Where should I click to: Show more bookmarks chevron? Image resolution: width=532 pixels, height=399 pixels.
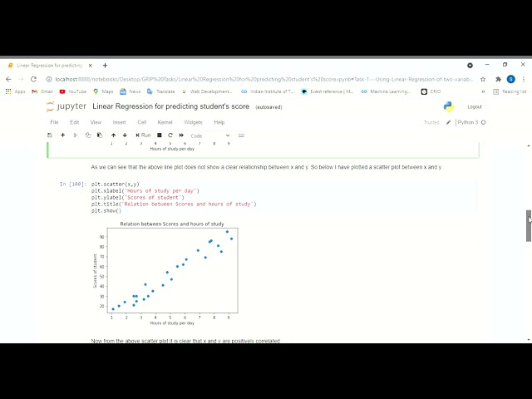[x=483, y=91]
